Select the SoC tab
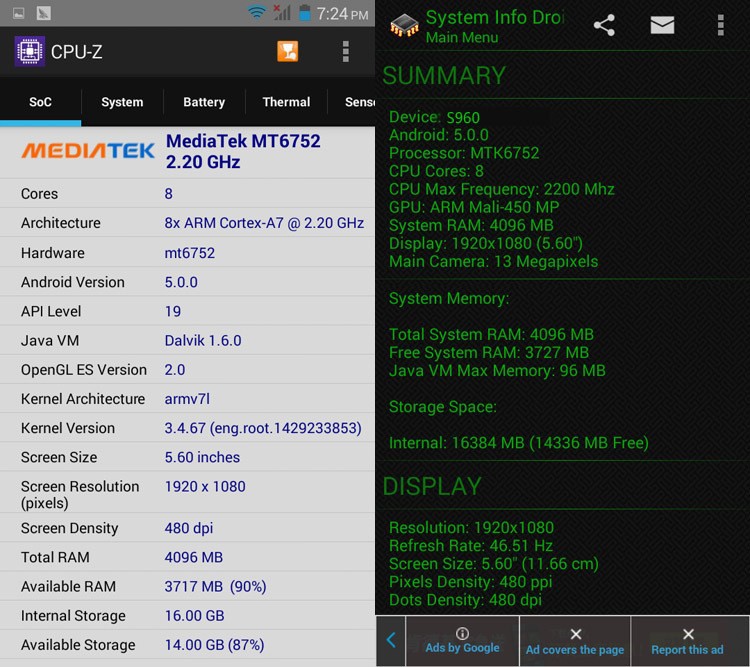The height and width of the screenshot is (667, 750). pos(40,102)
